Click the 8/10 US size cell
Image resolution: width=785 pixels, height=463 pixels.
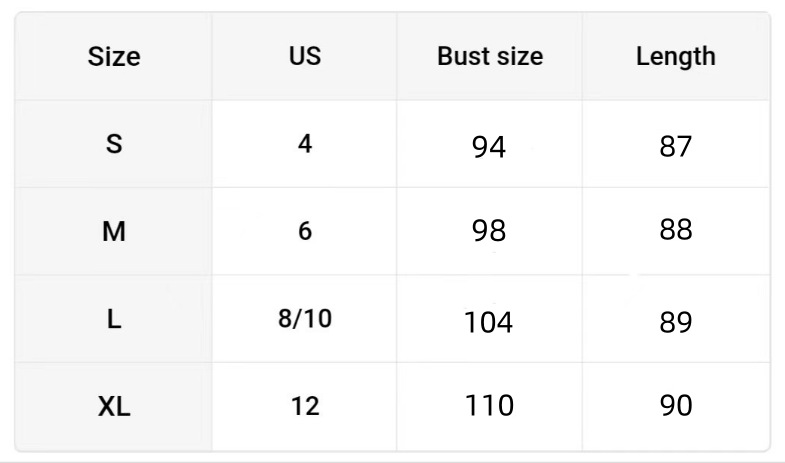[x=305, y=319]
